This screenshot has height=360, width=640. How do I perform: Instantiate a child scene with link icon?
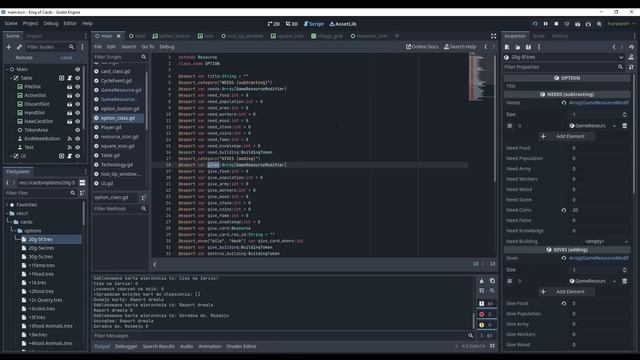click(19, 47)
